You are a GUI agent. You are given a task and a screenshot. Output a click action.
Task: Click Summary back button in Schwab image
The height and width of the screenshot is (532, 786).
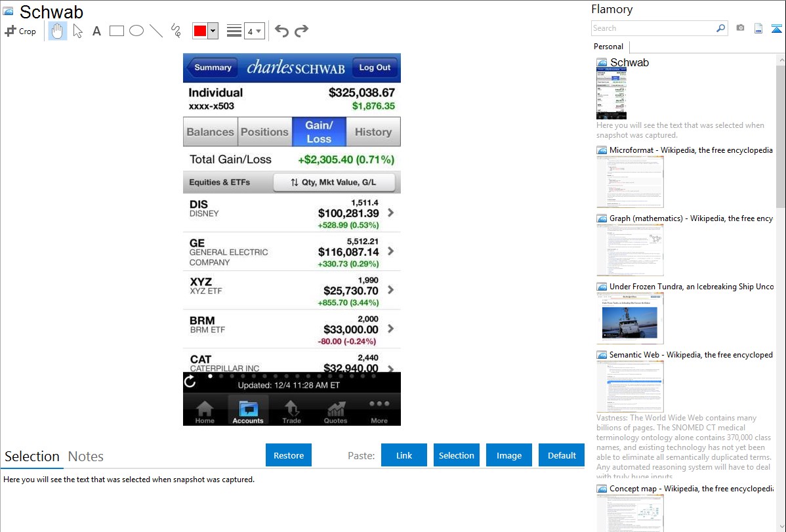pos(212,68)
